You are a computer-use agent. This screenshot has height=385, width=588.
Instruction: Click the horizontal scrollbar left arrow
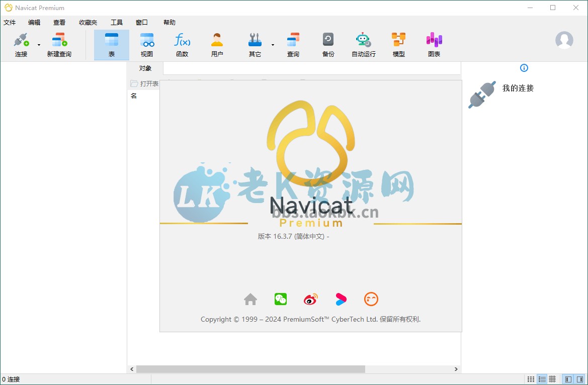(x=132, y=369)
